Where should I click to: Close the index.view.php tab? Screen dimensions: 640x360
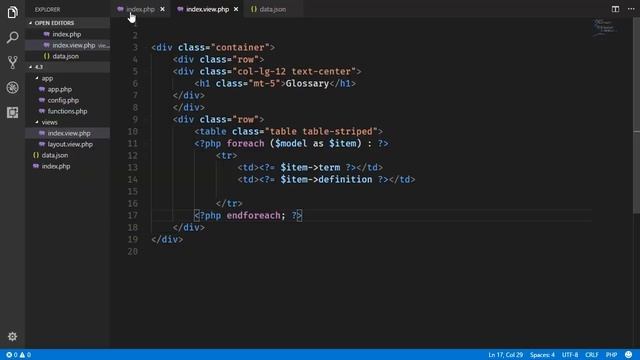[x=236, y=9]
